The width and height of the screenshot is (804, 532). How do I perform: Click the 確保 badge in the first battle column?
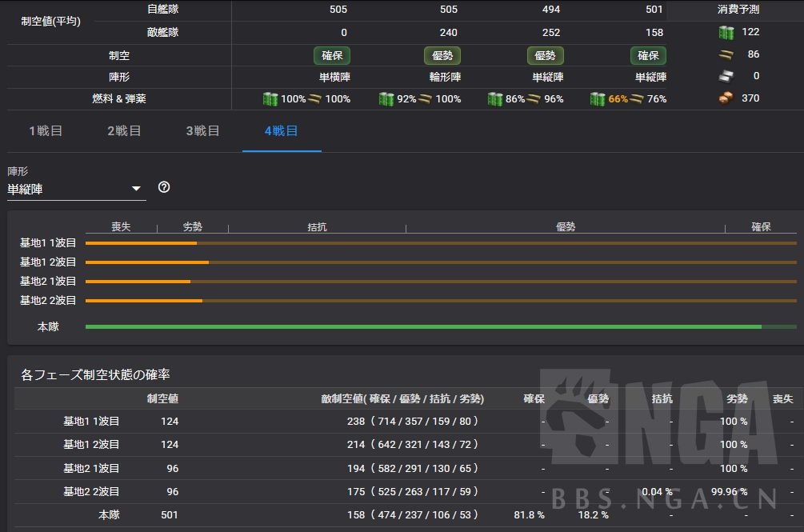coord(331,56)
